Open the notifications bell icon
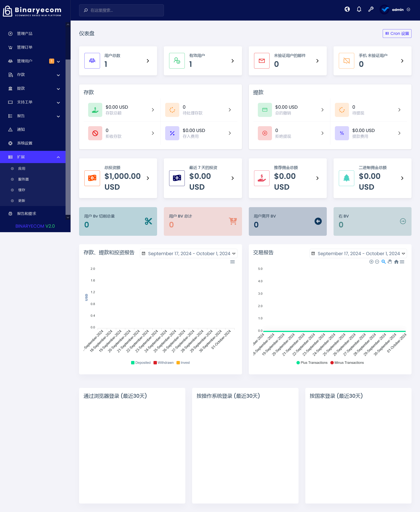The width and height of the screenshot is (420, 512). coord(359,9)
